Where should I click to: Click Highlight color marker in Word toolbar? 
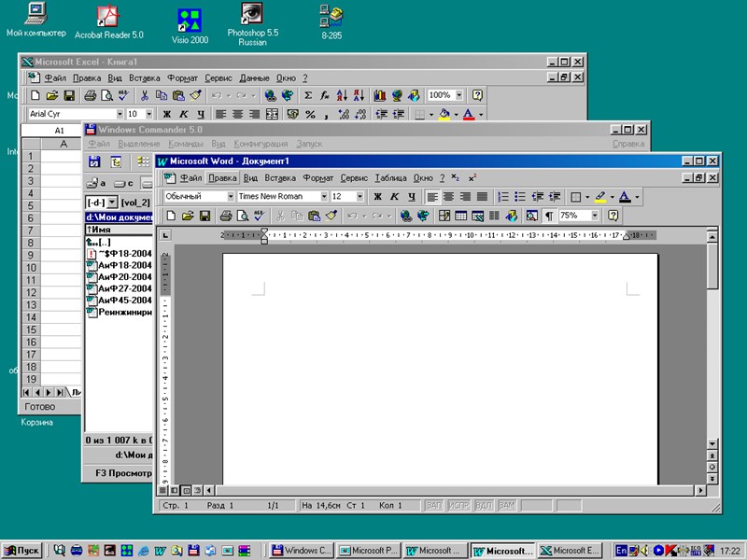pos(600,197)
